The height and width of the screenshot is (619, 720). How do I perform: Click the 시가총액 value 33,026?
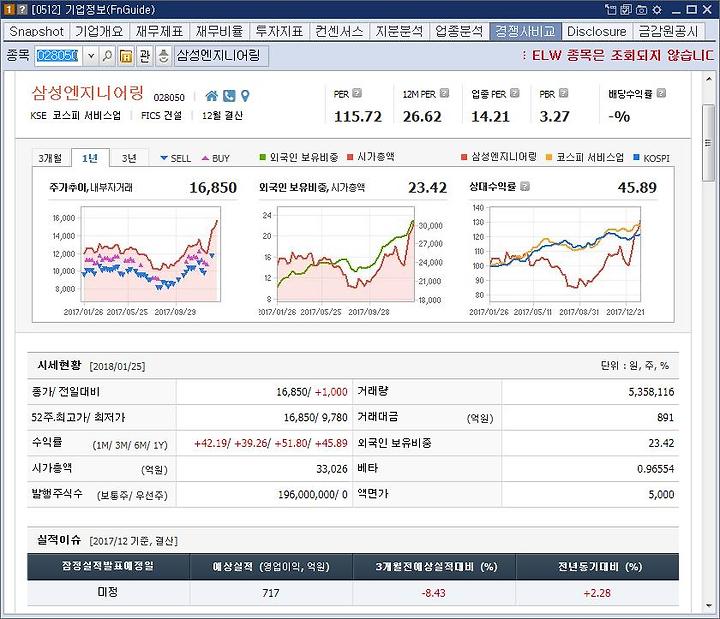(332, 469)
